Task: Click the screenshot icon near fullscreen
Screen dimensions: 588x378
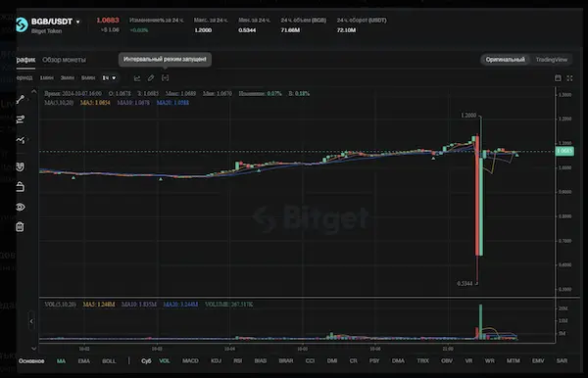Action: [558, 78]
